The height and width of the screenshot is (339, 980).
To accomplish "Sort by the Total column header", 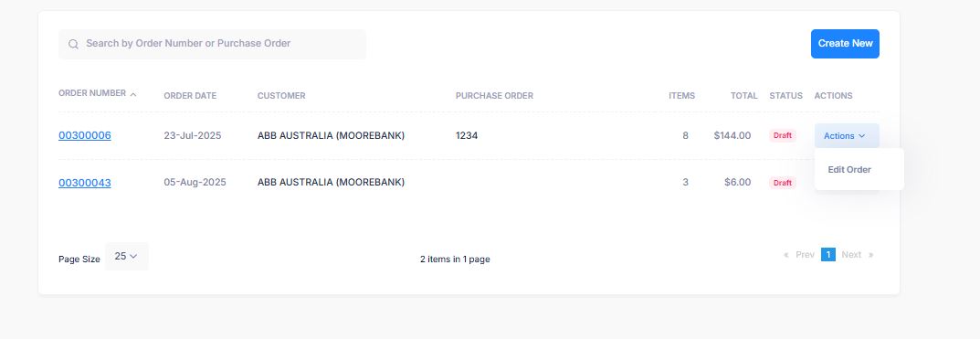I will pyautogui.click(x=743, y=96).
